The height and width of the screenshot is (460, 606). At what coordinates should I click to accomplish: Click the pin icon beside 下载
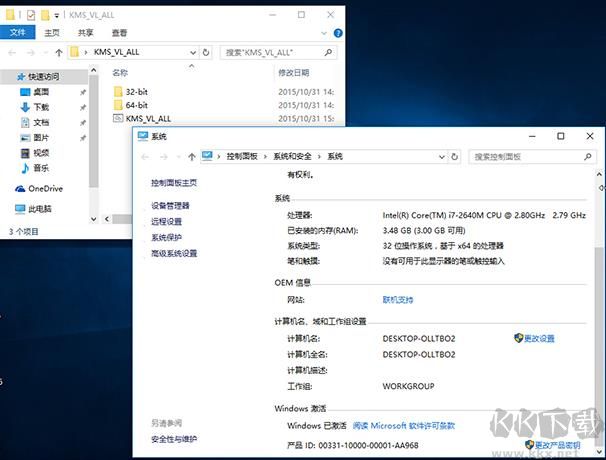82,107
